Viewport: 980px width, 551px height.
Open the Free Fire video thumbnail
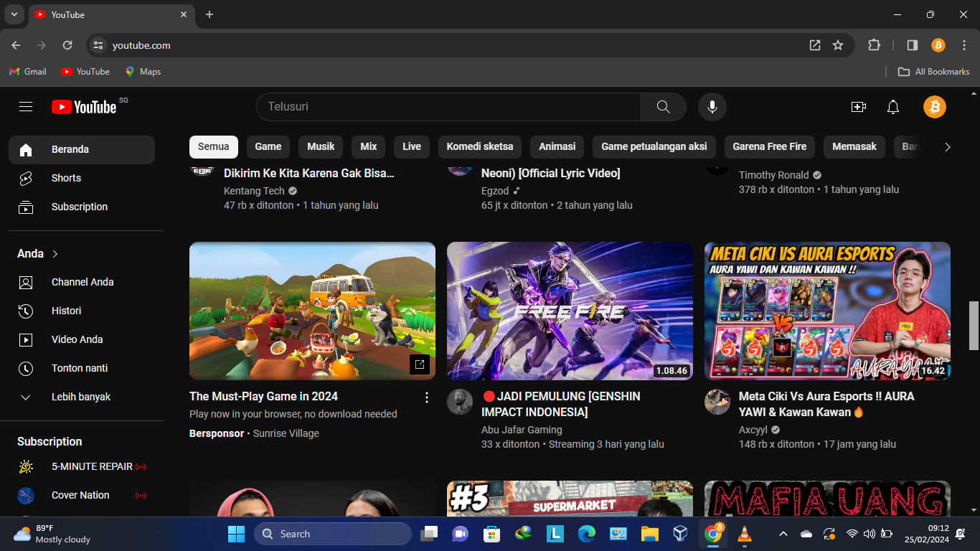(570, 311)
